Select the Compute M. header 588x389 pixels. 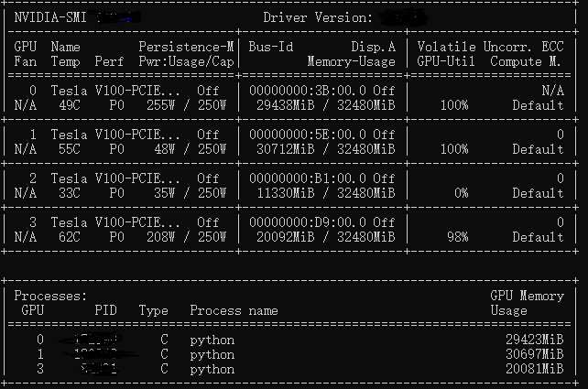[x=526, y=61]
